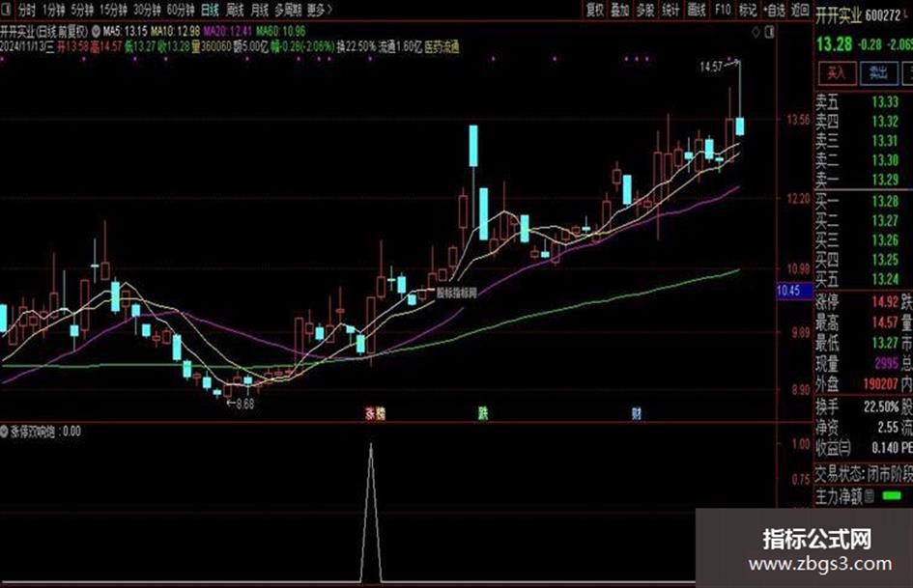Click the 买四 13.25 order row
913x588 pixels.
coord(858,259)
